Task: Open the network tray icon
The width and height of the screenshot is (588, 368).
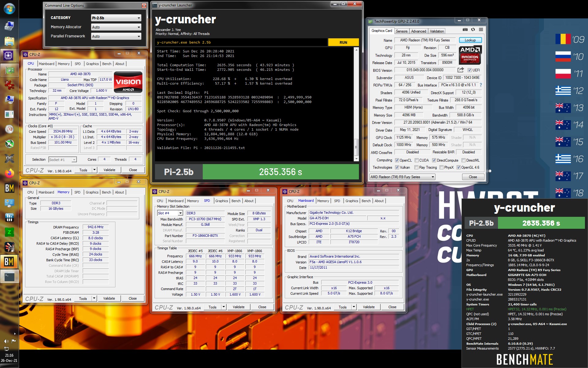Action: 6,349
